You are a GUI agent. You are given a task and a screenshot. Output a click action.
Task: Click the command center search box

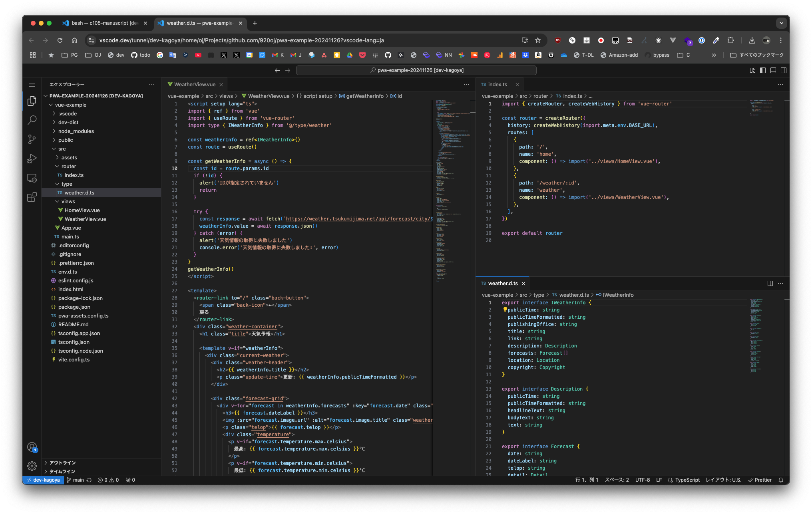click(416, 70)
